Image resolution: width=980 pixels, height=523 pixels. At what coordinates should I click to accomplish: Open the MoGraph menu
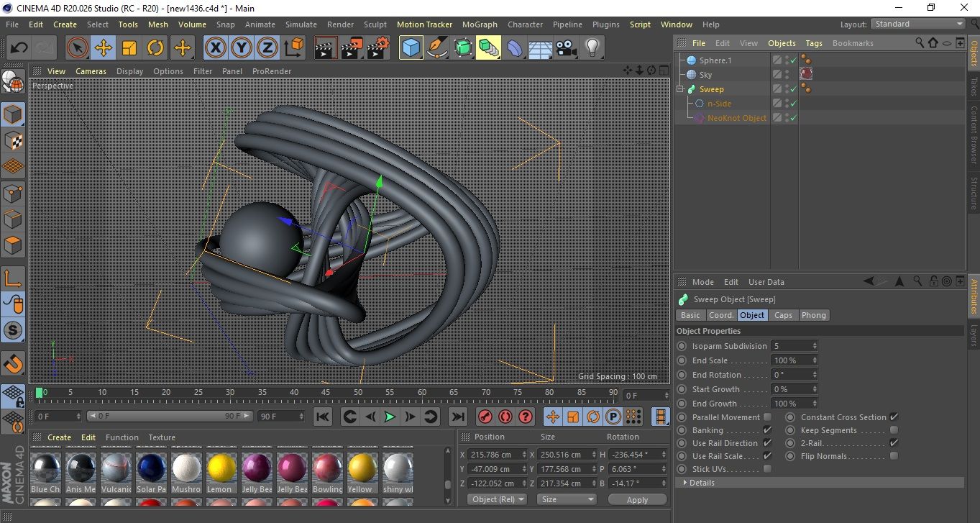pos(479,24)
